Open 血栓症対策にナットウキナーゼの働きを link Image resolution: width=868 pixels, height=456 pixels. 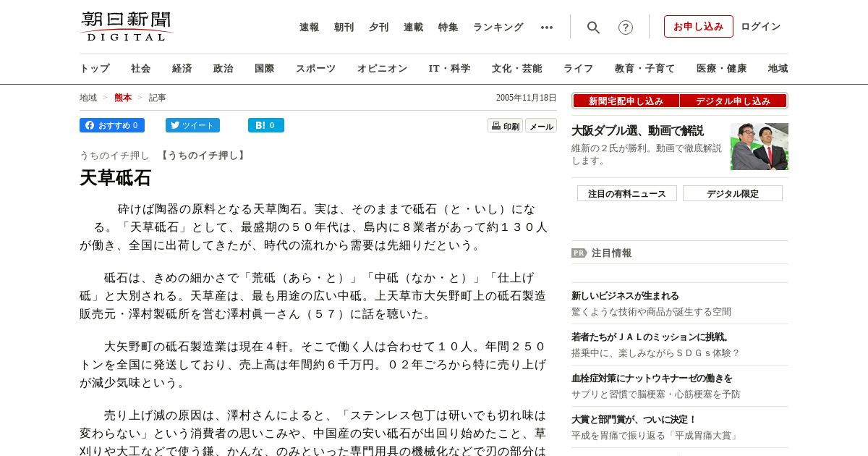click(652, 379)
